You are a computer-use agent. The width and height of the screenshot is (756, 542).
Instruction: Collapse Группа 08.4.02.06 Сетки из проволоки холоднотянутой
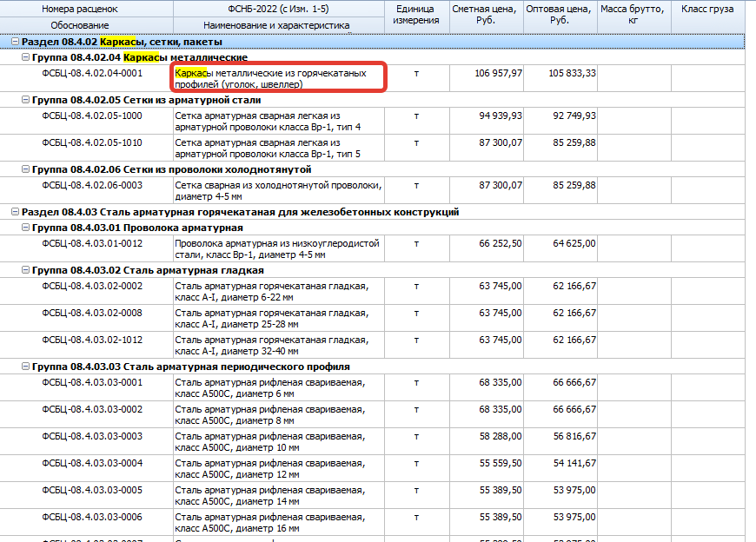coord(25,169)
